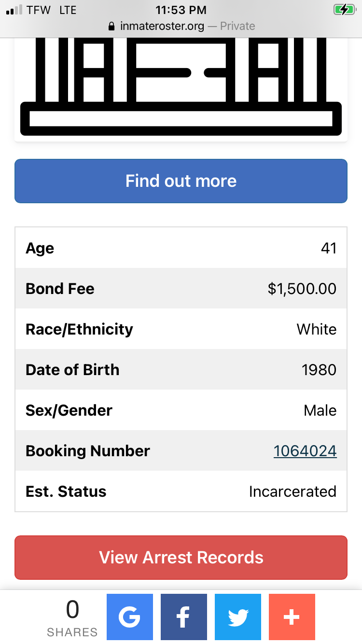Select the Sex/Gender row
The height and width of the screenshot is (644, 362).
(181, 410)
